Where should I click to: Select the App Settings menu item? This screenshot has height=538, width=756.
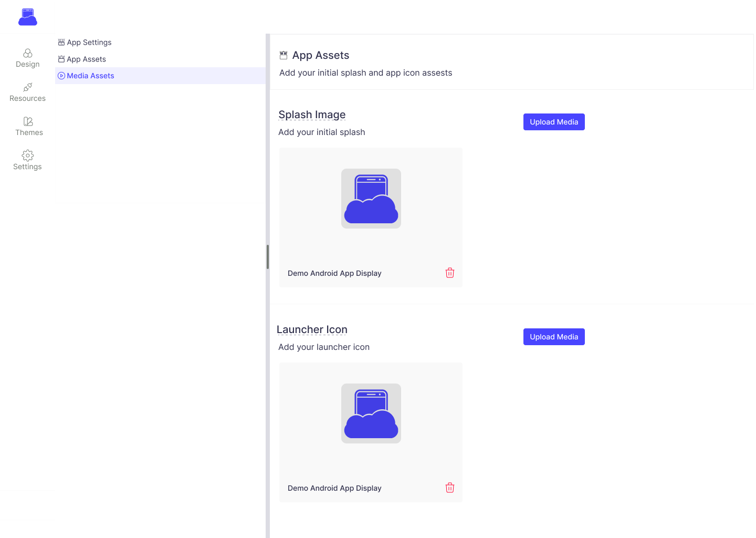tap(89, 43)
